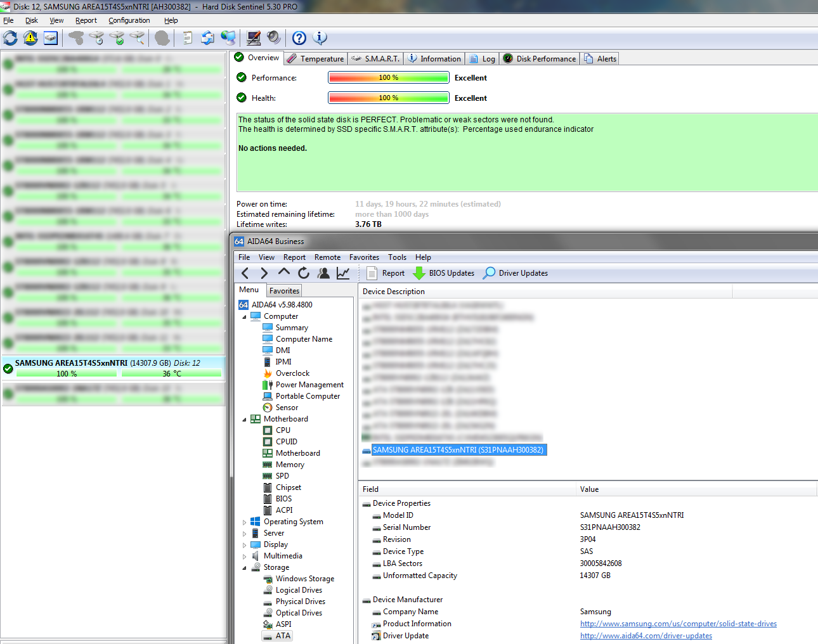
Task: Open the Disk menu in Hard Disk Sentinel
Action: pyautogui.click(x=32, y=20)
